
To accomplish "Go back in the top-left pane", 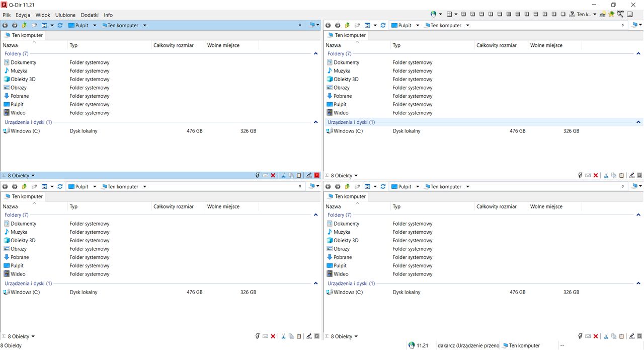I will (x=5, y=25).
